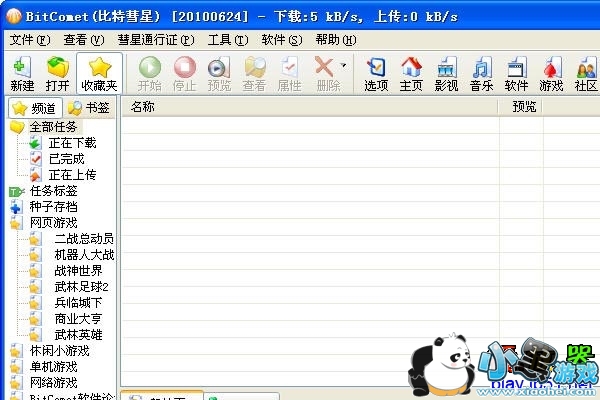Select 正在上传 tree item
Screen dimensions: 600x400
point(73,175)
